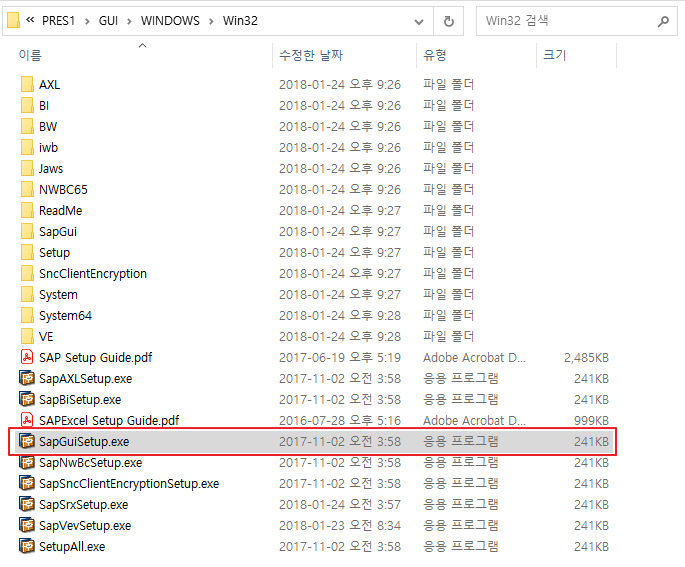Click the AXL folder icon
This screenshot has height=567, width=685.
click(27, 84)
